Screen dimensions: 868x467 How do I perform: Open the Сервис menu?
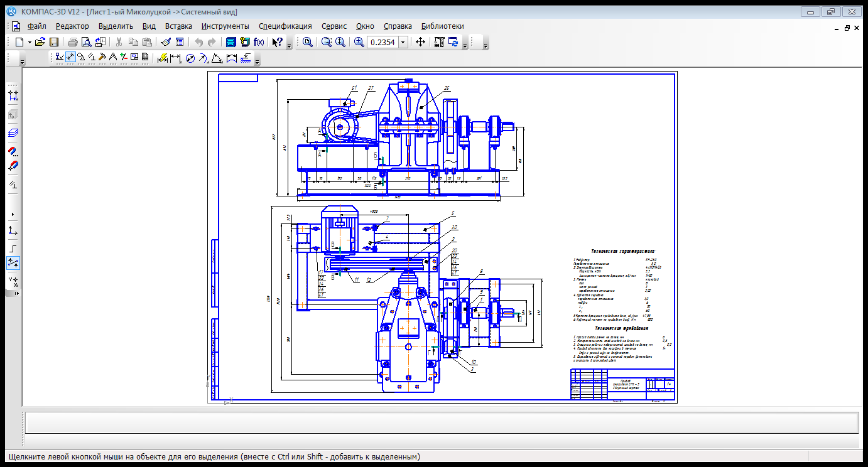[x=334, y=26]
